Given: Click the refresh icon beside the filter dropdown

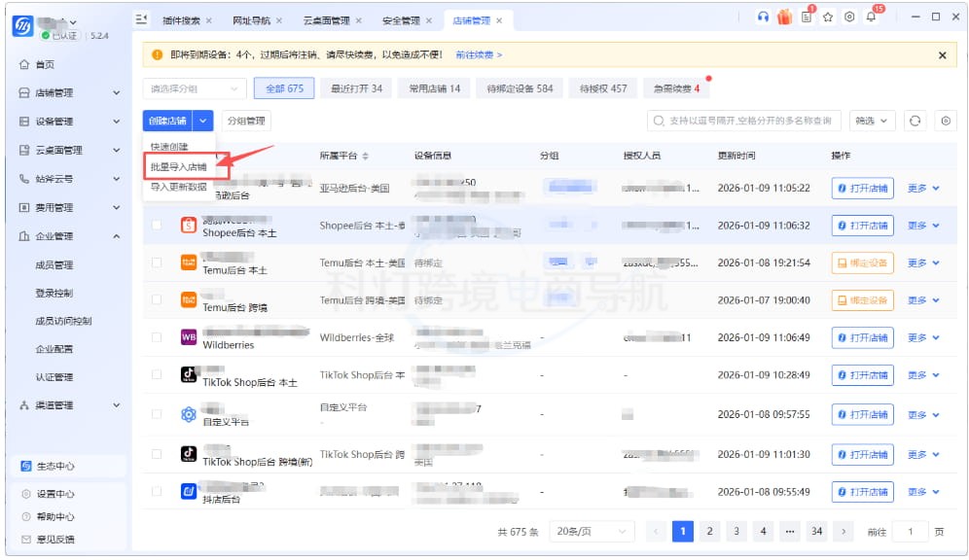Looking at the screenshot, I should pyautogui.click(x=915, y=121).
